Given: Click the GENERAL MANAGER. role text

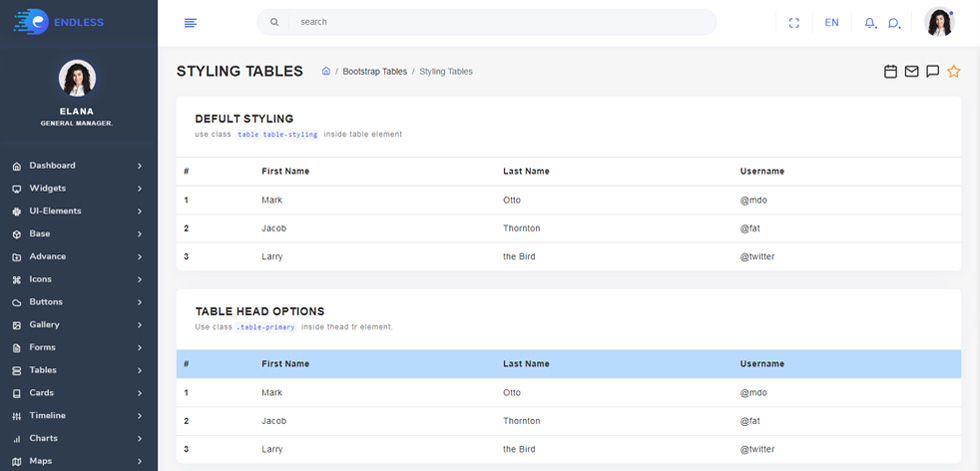Looking at the screenshot, I should click(77, 124).
